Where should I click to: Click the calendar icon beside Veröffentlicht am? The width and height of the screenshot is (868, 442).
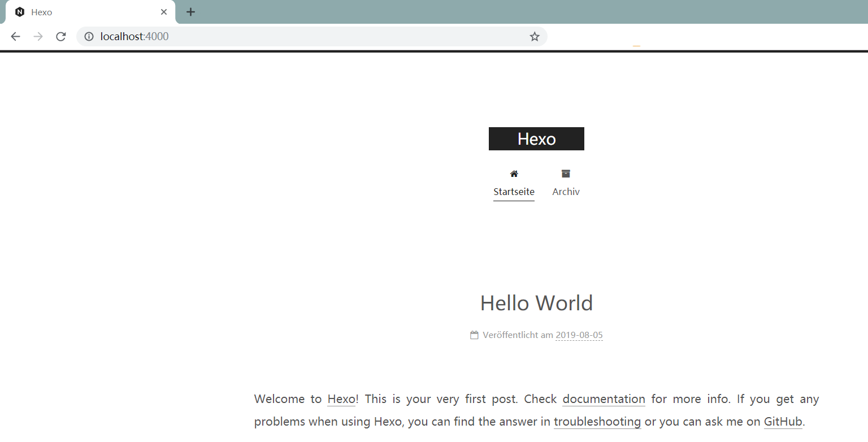click(x=474, y=335)
